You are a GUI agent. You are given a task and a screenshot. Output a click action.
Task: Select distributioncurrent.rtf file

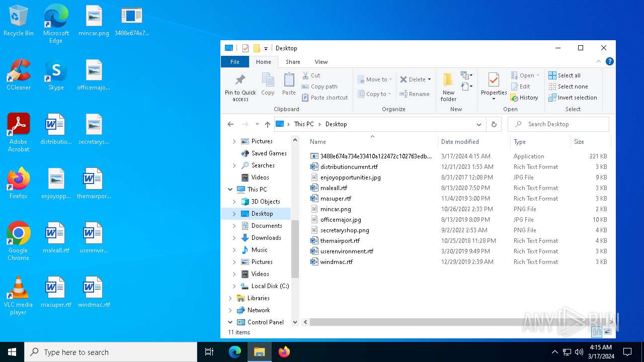pos(349,167)
